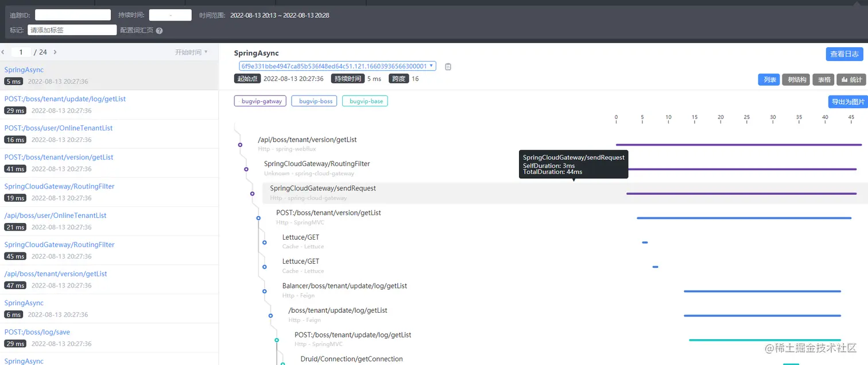
Task: Click the 请添加标签 tag input field
Action: [72, 30]
